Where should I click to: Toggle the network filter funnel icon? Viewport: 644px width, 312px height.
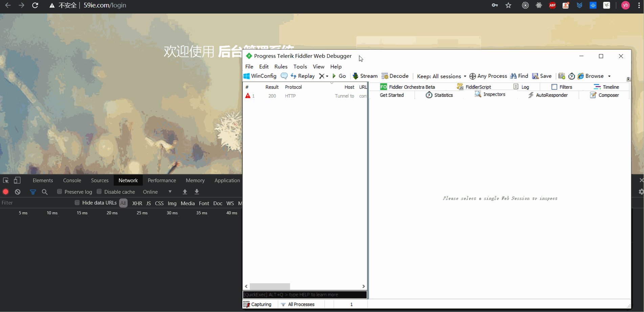[x=33, y=192]
